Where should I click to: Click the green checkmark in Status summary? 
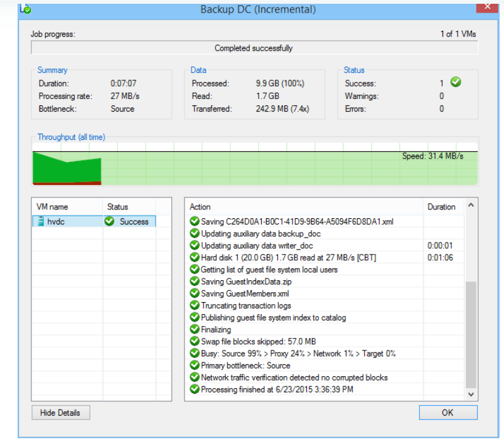point(456,82)
